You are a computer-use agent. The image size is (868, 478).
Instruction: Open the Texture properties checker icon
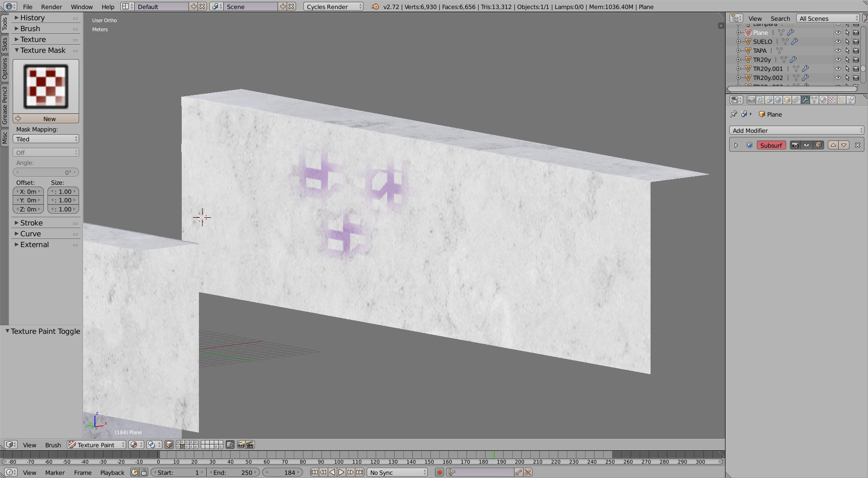[x=832, y=100]
